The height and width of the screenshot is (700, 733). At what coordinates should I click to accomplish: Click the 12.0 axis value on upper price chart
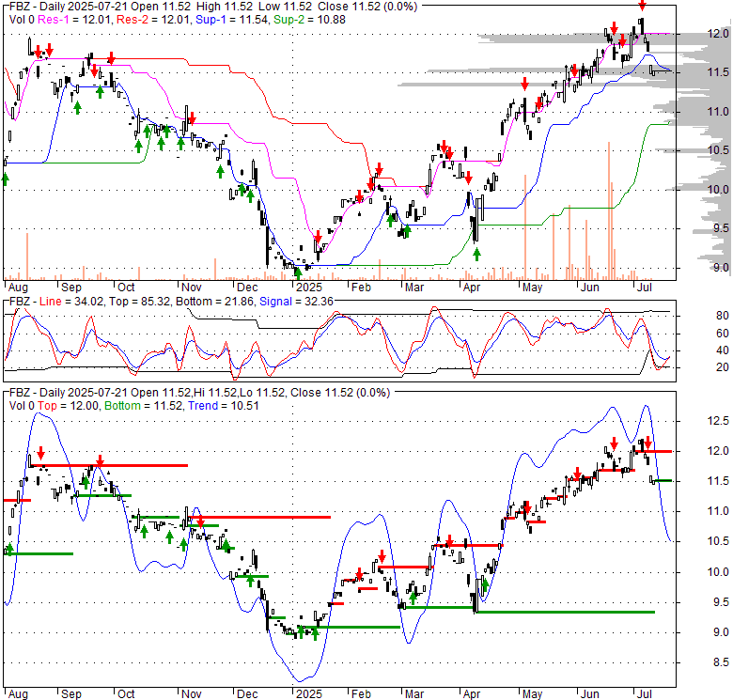point(718,34)
